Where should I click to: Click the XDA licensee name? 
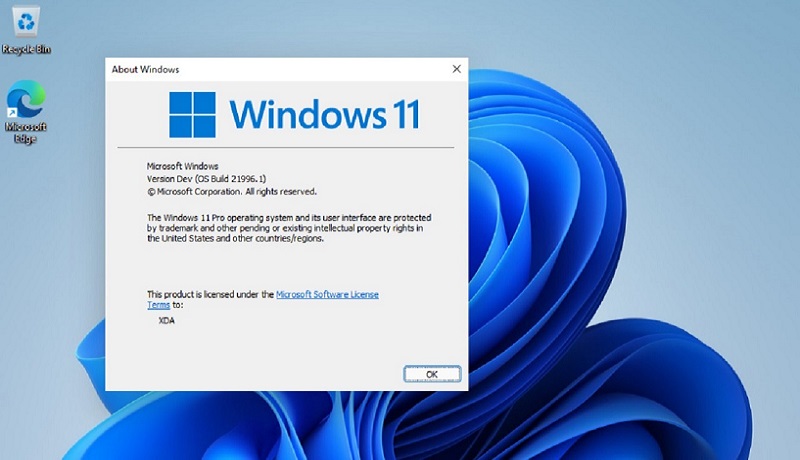tap(167, 320)
